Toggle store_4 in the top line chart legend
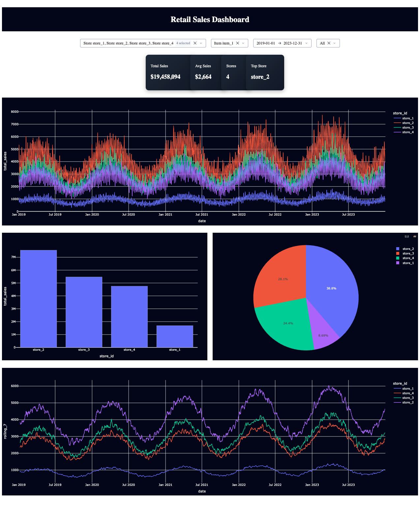Screen dimensions: 420x505 (404, 132)
